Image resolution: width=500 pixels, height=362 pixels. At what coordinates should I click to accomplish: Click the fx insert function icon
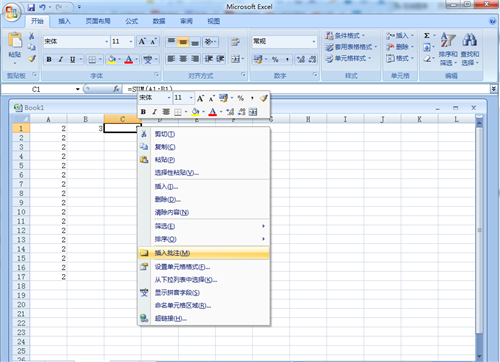pyautogui.click(x=116, y=89)
